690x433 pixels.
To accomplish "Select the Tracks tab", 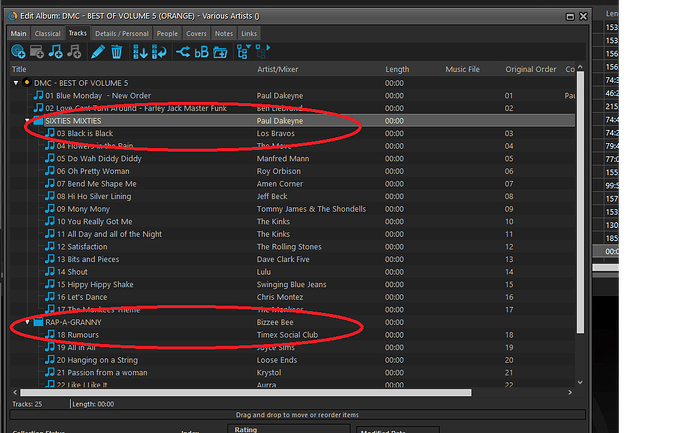I will [77, 33].
